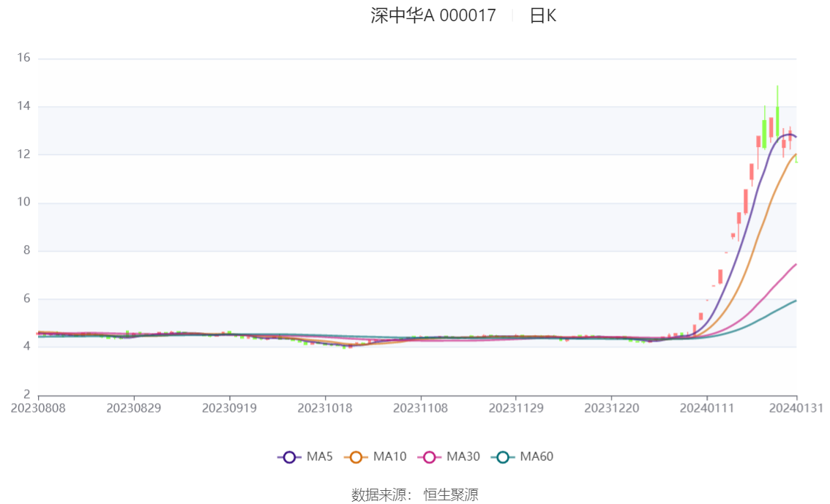830x504 pixels.
Task: Click y-axis value 4
Action: 27,347
